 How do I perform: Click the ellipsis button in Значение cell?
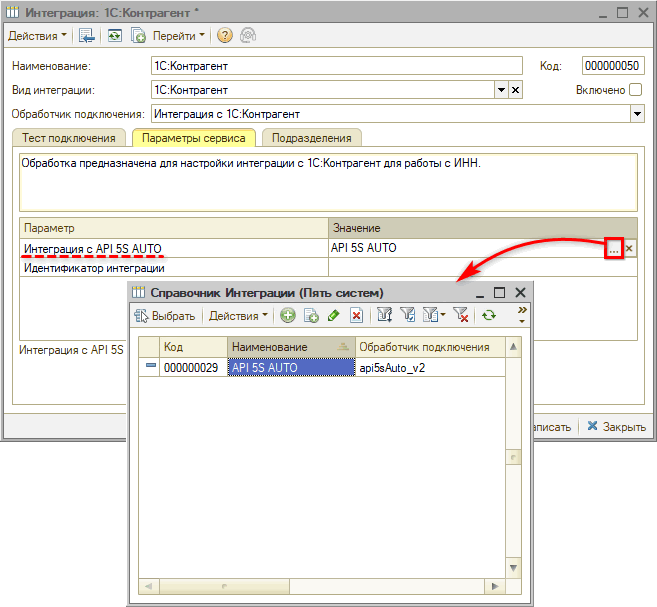tap(614, 248)
